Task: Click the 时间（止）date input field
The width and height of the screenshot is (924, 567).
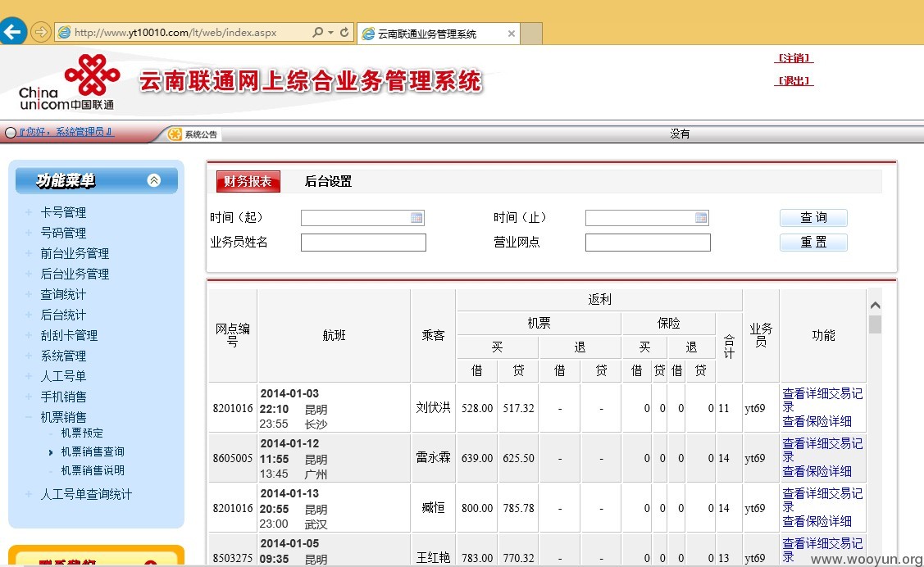Action: coord(647,218)
